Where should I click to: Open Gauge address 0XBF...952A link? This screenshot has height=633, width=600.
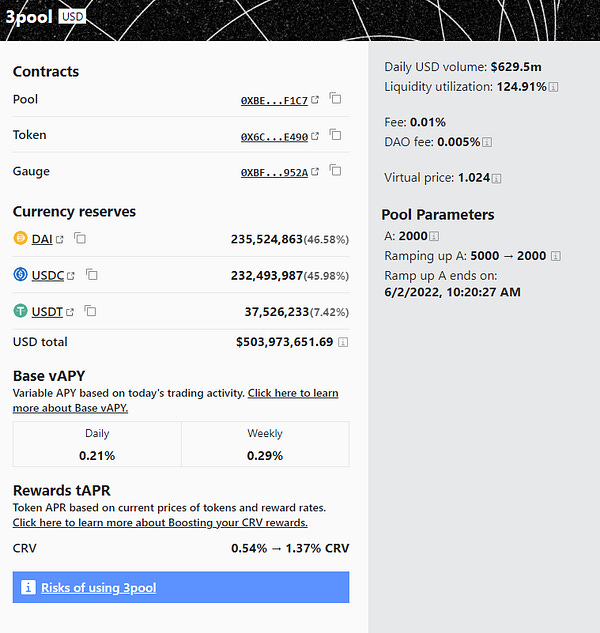274,172
